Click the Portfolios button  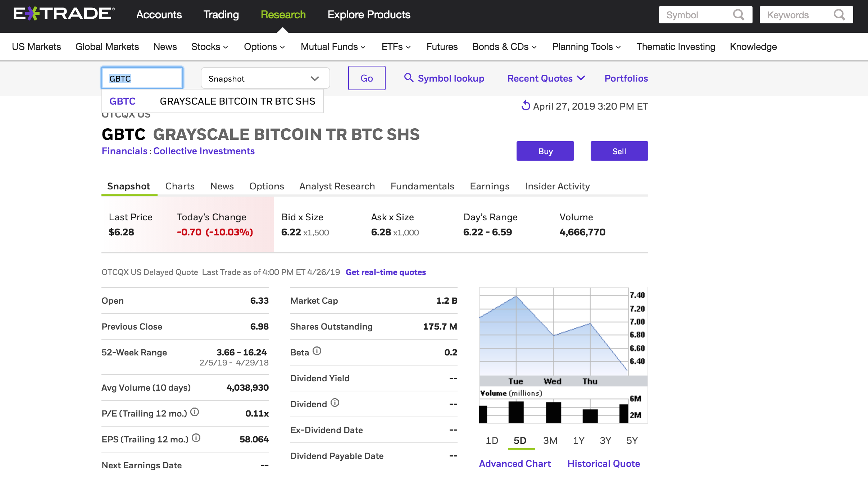point(626,78)
